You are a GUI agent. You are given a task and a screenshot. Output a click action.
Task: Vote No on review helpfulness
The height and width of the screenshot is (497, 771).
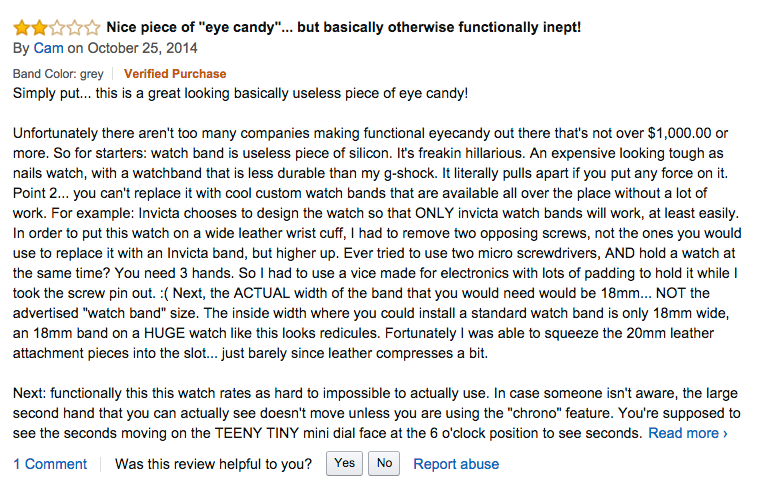click(384, 464)
